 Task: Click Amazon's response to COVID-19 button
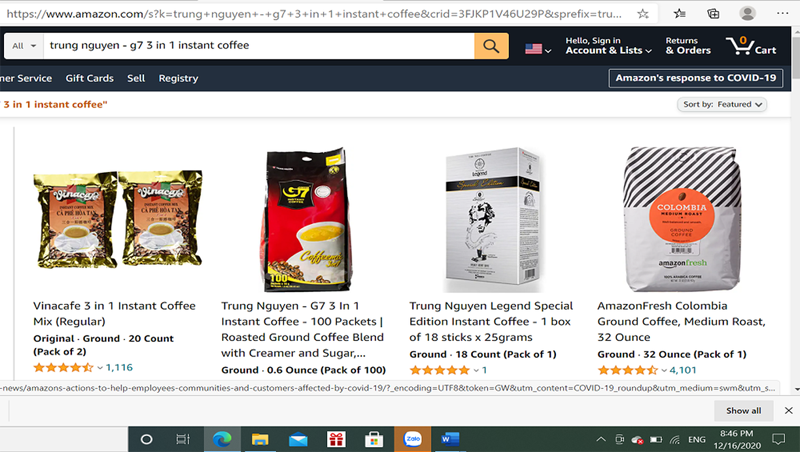click(695, 78)
